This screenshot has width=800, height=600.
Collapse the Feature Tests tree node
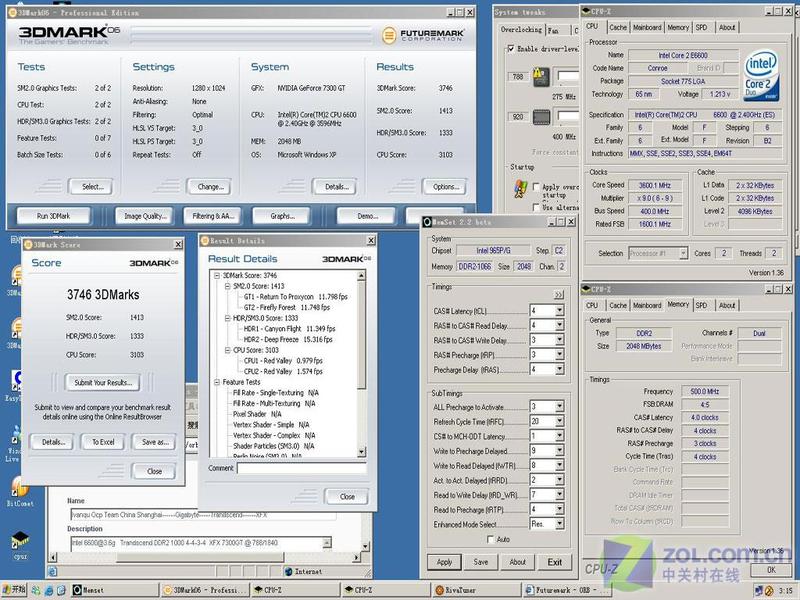coord(217,382)
